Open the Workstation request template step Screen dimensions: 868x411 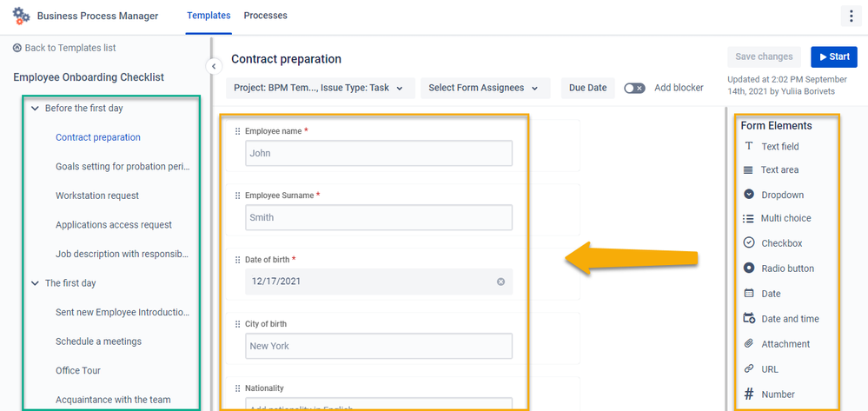pyautogui.click(x=97, y=196)
